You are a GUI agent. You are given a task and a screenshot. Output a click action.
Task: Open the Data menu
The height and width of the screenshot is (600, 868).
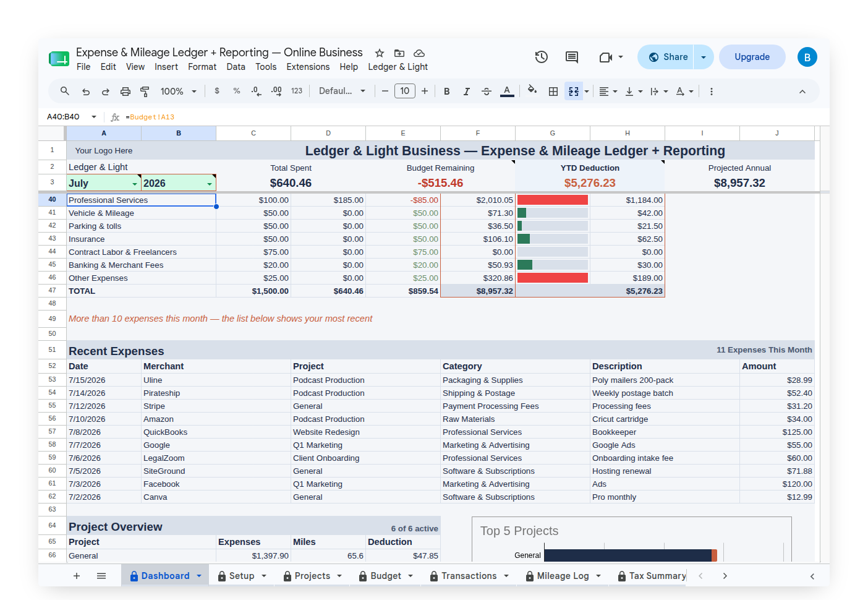pyautogui.click(x=236, y=67)
